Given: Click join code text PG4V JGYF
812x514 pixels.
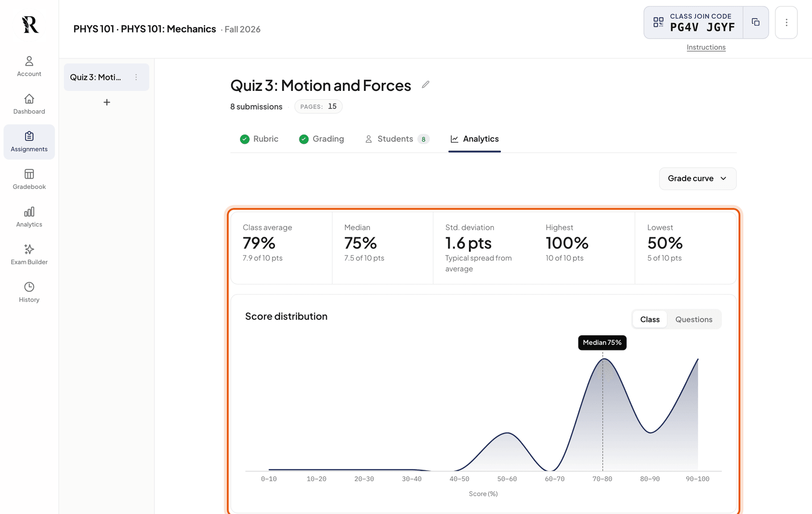Looking at the screenshot, I should [702, 27].
